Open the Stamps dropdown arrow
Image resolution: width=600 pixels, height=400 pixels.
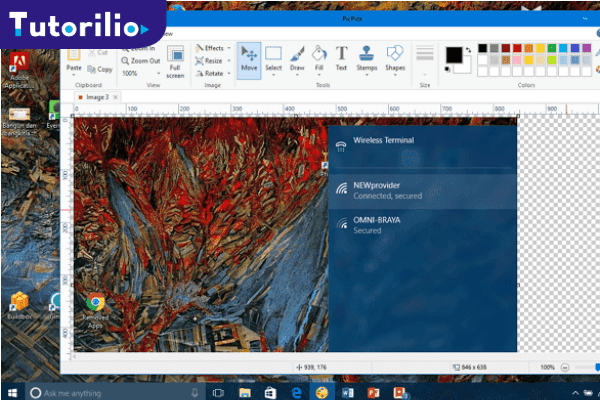point(367,75)
